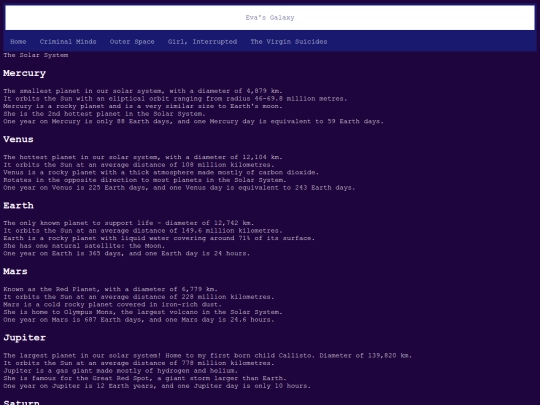The height and width of the screenshot is (405, 540).
Task: Click the line about Earth's liquid water covering 71%
Action: pyautogui.click(x=159, y=238)
